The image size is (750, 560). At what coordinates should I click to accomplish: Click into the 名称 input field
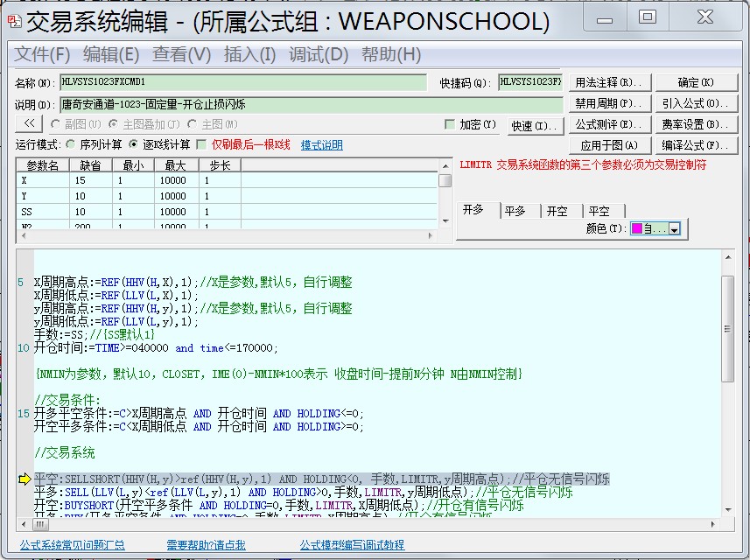(x=245, y=83)
